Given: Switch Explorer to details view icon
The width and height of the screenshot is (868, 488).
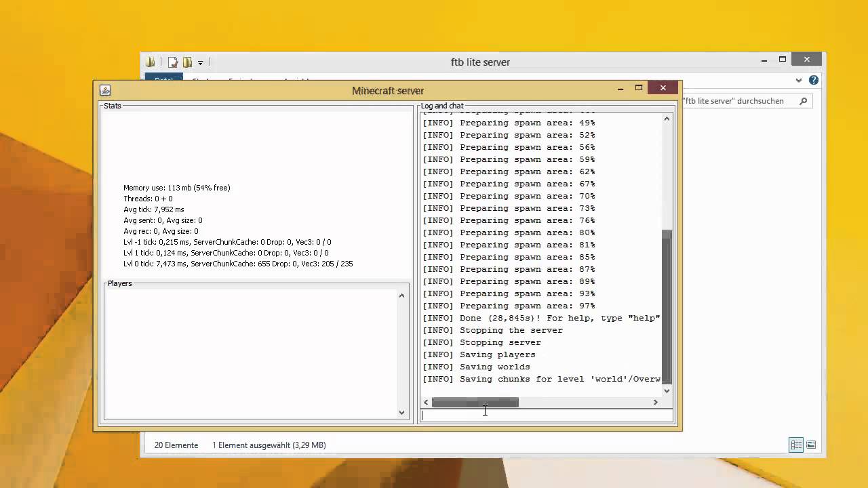Looking at the screenshot, I should [797, 445].
